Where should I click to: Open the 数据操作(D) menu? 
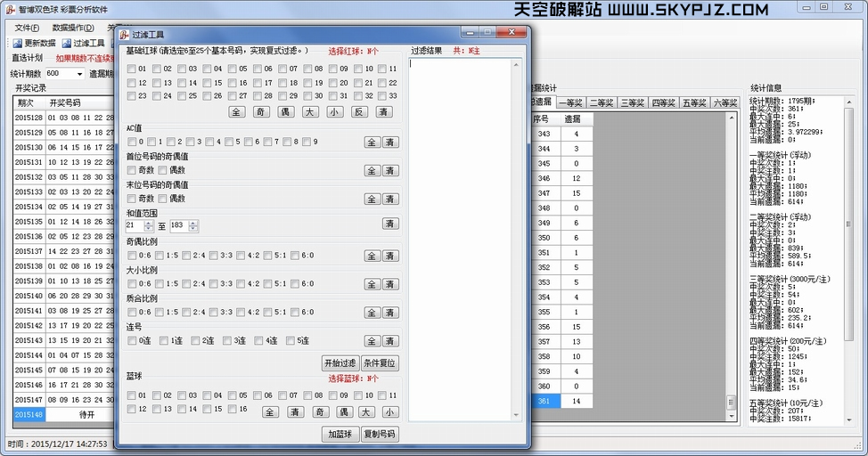pos(73,28)
